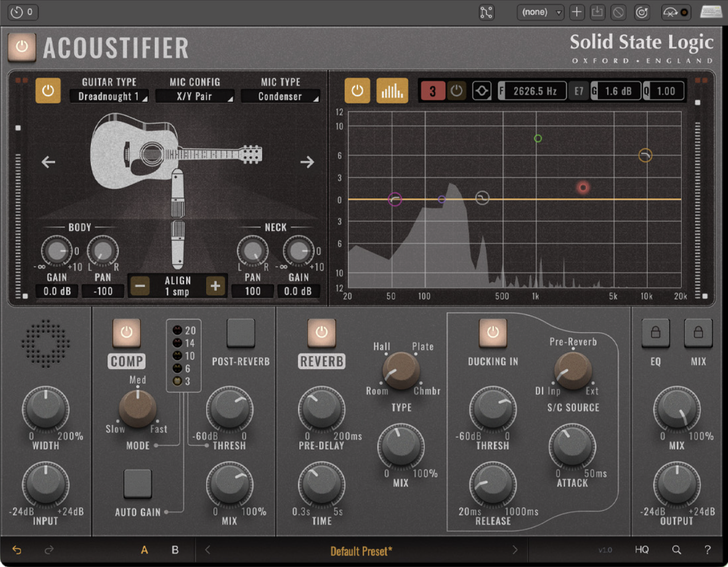
Task: Open the Guitar Type Dreadnought 1 dropdown
Action: tap(109, 96)
